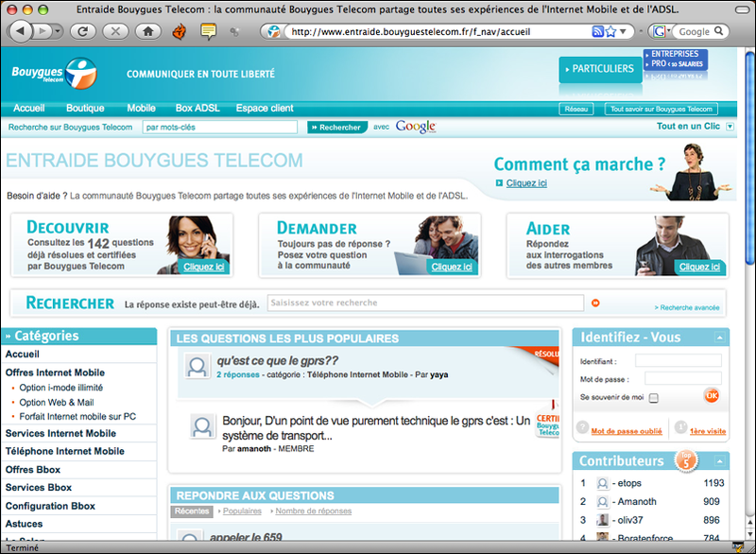This screenshot has height=554, width=756.
Task: Click the Rechercher button
Action: [337, 128]
